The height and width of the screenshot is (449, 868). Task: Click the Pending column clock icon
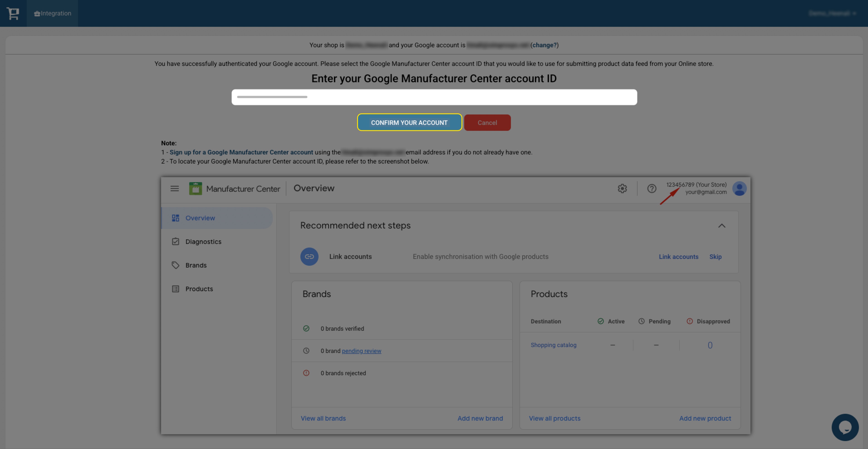pos(641,321)
